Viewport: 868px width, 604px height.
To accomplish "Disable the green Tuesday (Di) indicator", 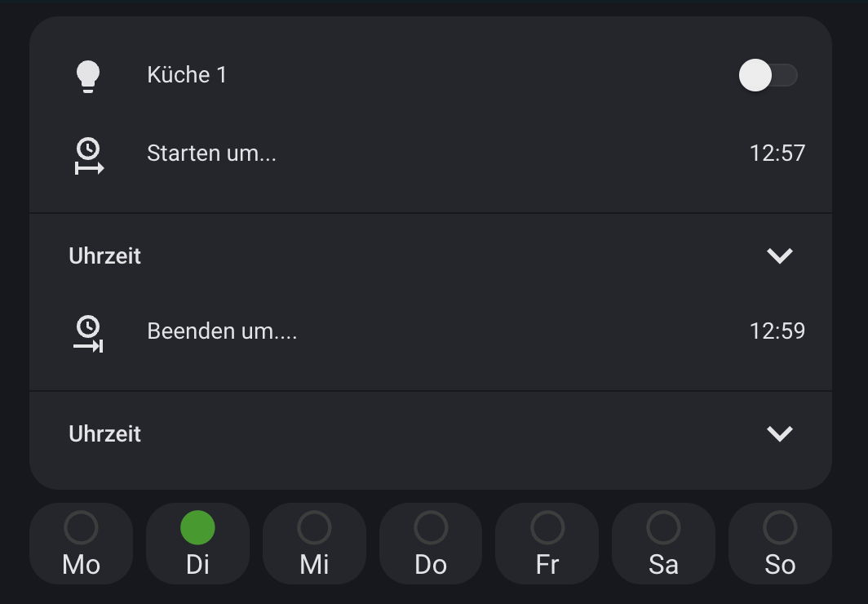I will tap(197, 528).
